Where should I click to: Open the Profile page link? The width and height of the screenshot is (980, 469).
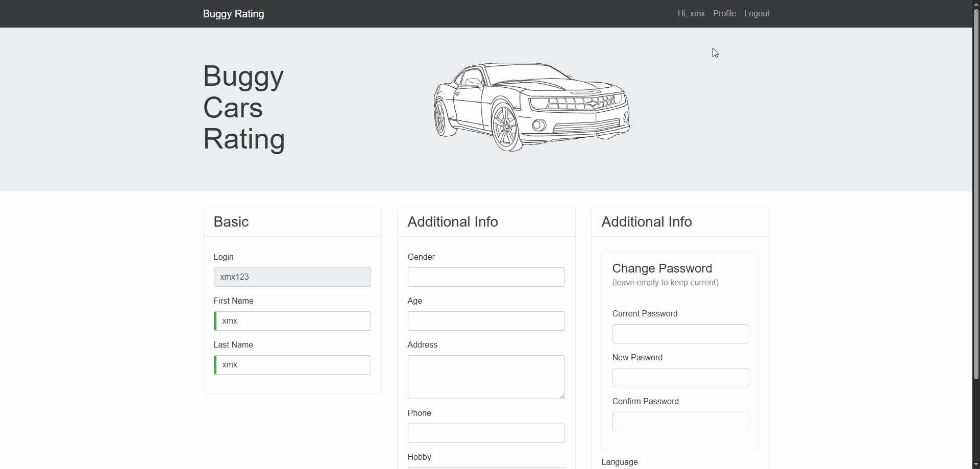coord(724,14)
